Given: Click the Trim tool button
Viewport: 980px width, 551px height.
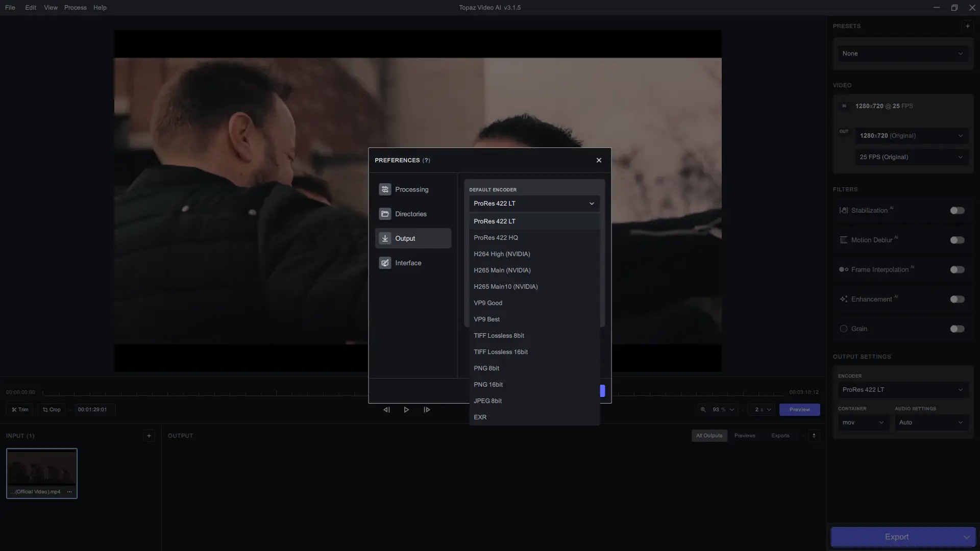Looking at the screenshot, I should click(x=20, y=410).
